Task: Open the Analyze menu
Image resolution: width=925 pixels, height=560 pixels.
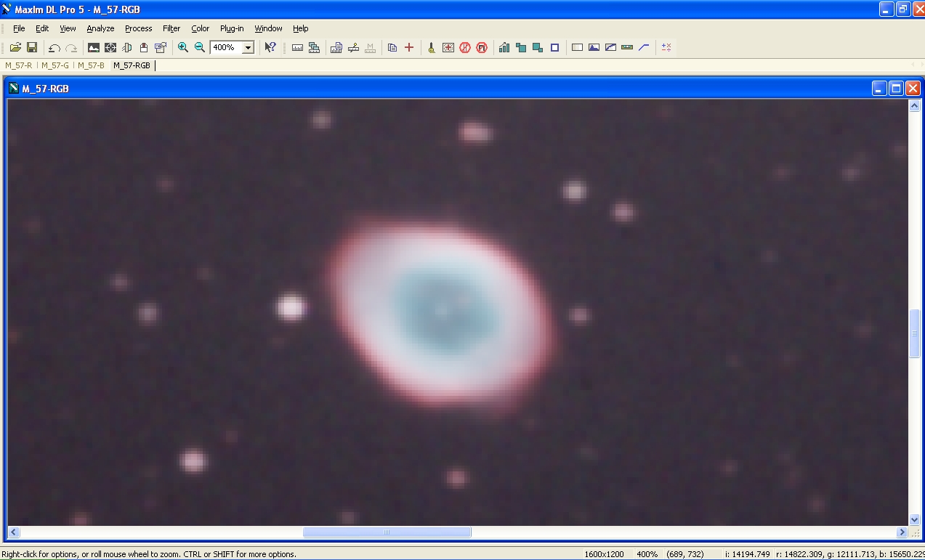Action: pos(100,28)
